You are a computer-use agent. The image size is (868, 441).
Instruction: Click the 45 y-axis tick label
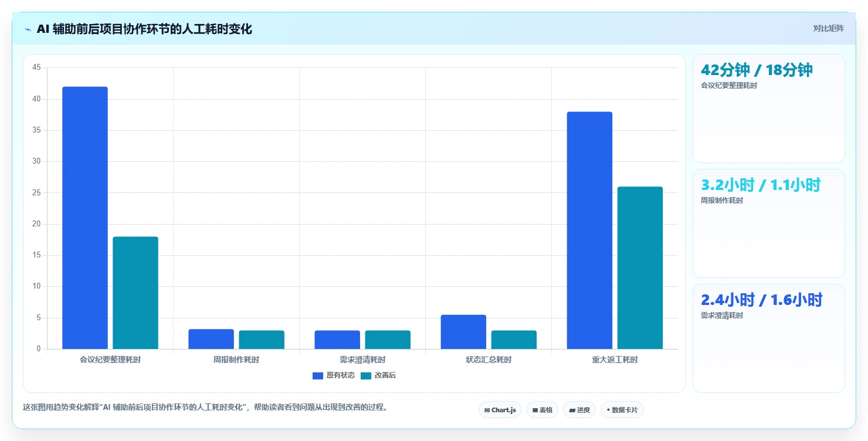tap(36, 68)
